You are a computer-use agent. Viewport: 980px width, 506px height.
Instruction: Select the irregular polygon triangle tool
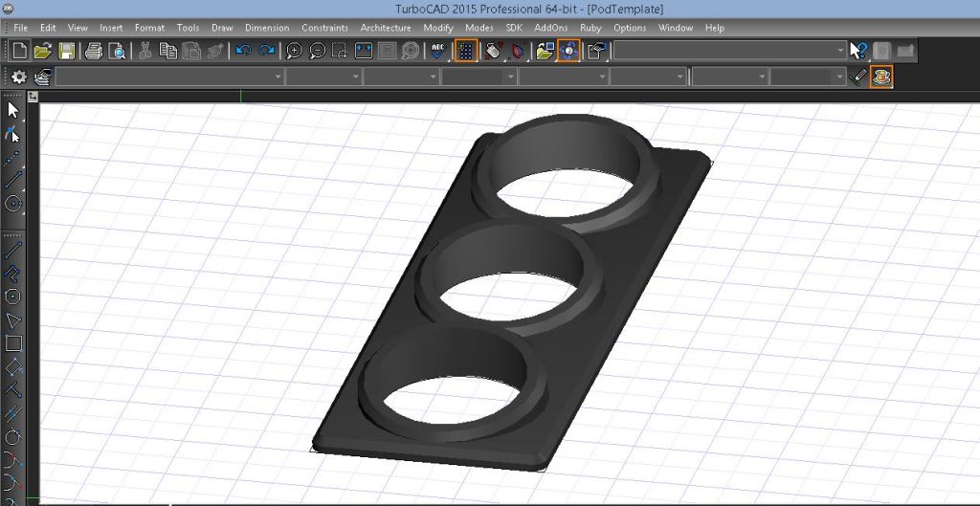coord(13,320)
